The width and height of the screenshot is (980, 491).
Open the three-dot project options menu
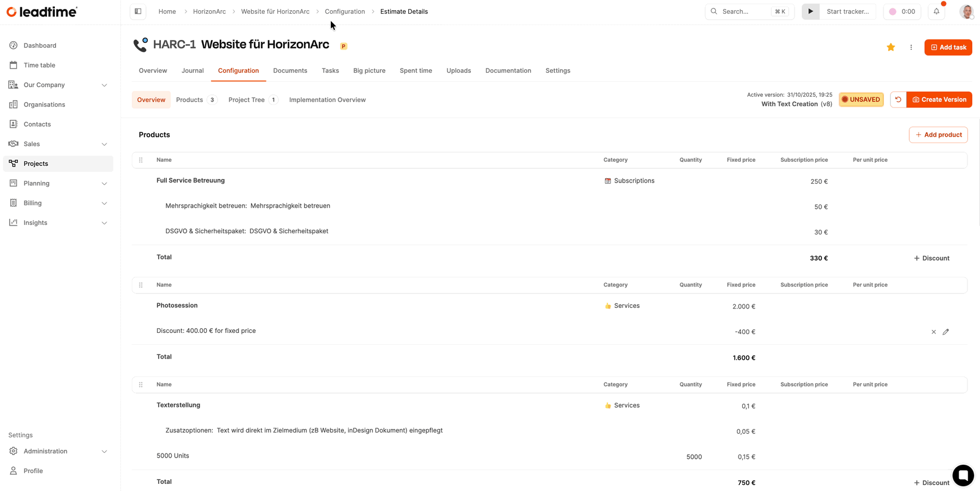[911, 47]
